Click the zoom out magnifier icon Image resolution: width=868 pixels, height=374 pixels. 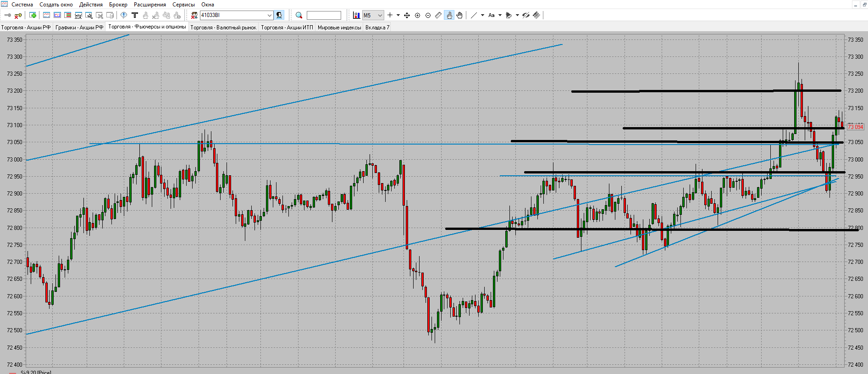(428, 16)
